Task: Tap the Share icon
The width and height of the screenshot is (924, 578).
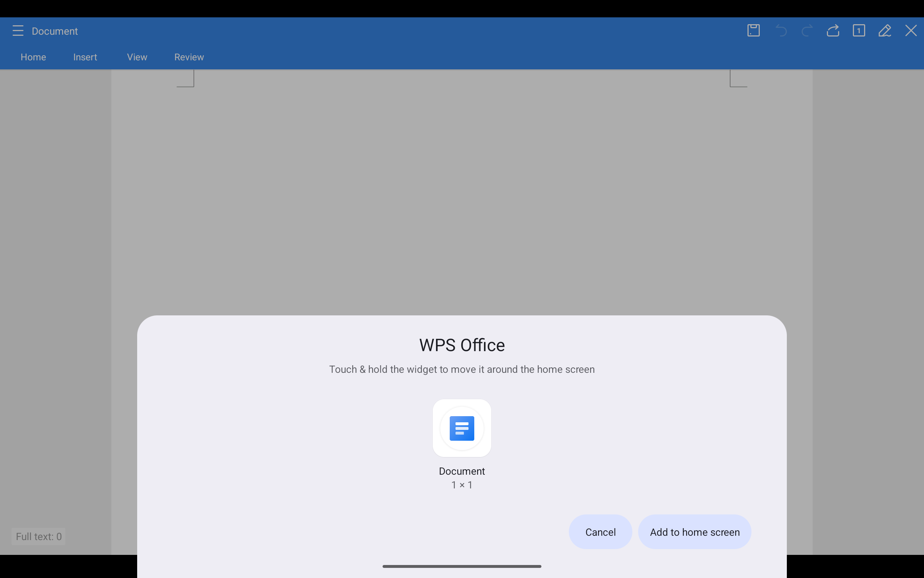Action: tap(833, 31)
